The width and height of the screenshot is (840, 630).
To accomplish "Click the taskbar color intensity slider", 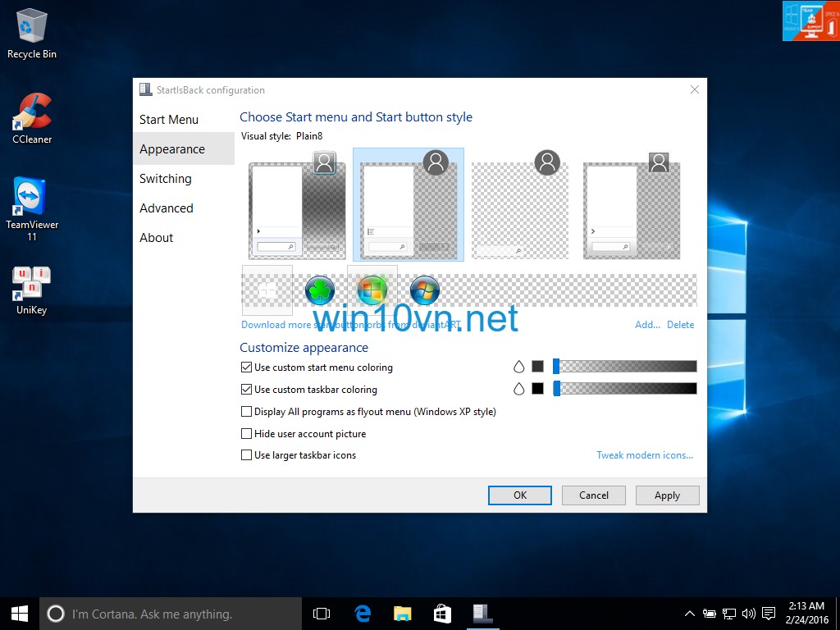I will pyautogui.click(x=623, y=389).
